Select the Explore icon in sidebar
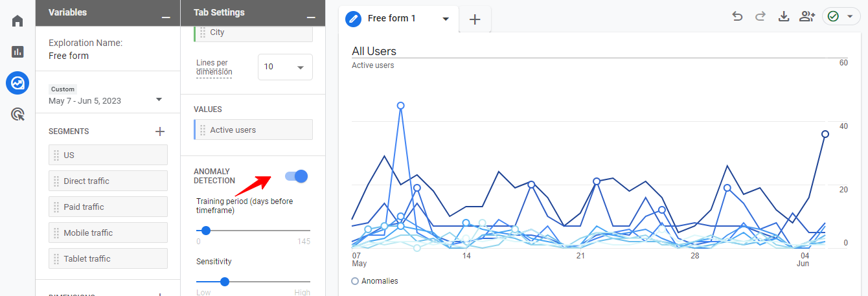 tap(17, 83)
